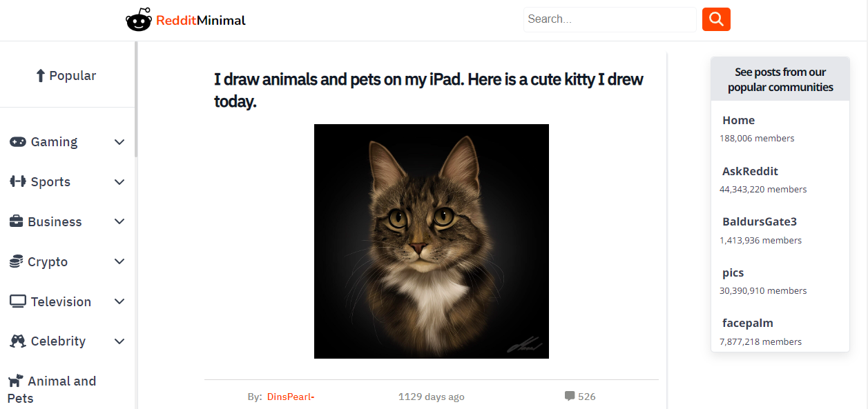This screenshot has height=409, width=868.
Task: Select Business in the sidebar menu
Action: (55, 222)
